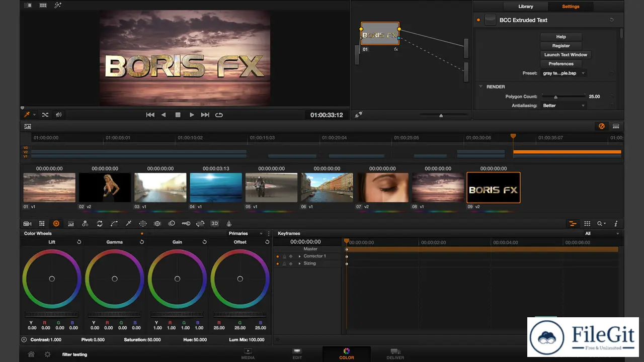Open the Keyframes All filter dropdown
This screenshot has width=644, height=362.
point(602,233)
